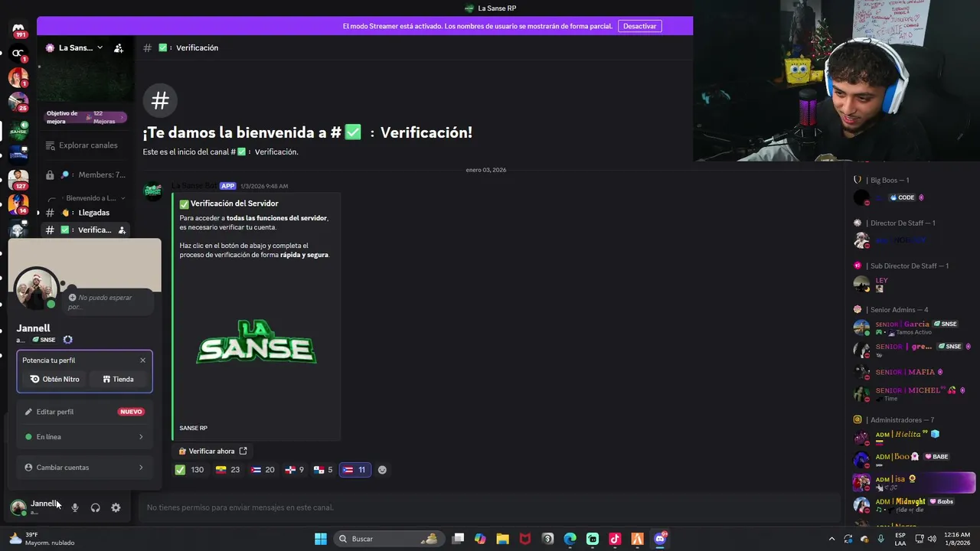Select member SENIOR | Garcia
Image resolution: width=980 pixels, height=551 pixels.
click(x=913, y=328)
